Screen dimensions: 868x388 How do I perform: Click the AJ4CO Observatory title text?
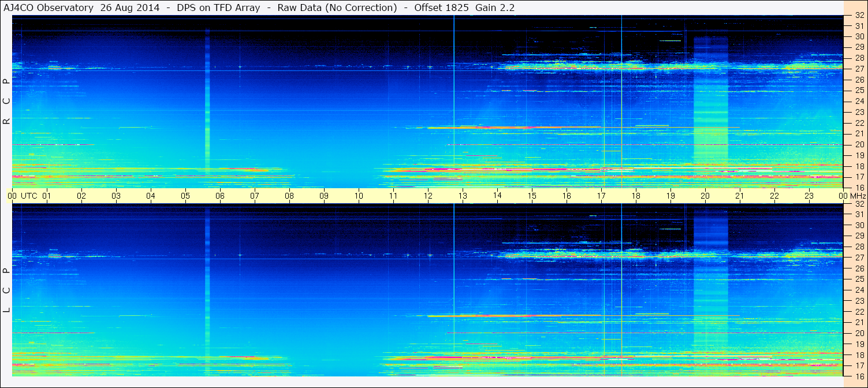49,8
